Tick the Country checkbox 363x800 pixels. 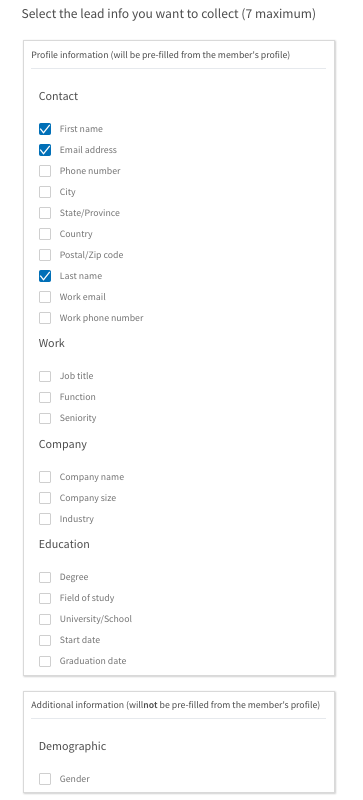pos(45,234)
